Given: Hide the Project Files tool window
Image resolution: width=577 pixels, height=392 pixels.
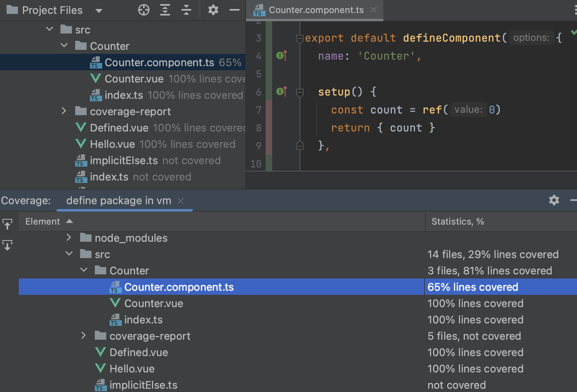Looking at the screenshot, I should pyautogui.click(x=234, y=9).
